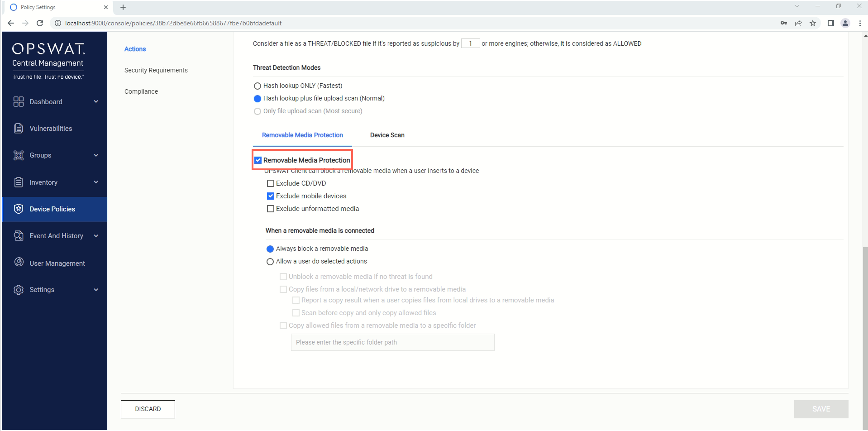Screen dimensions: 868x431
Task: Click the site information icon in address bar
Action: pyautogui.click(x=58, y=23)
